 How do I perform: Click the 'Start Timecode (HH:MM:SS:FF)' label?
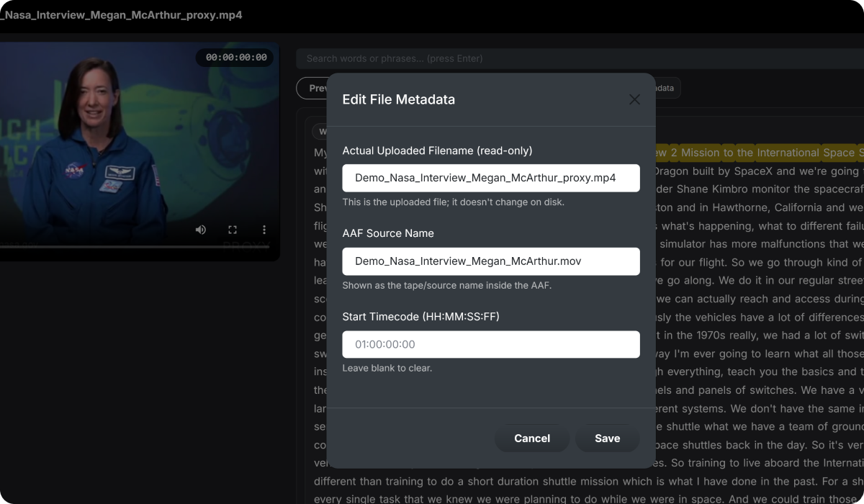(x=420, y=317)
